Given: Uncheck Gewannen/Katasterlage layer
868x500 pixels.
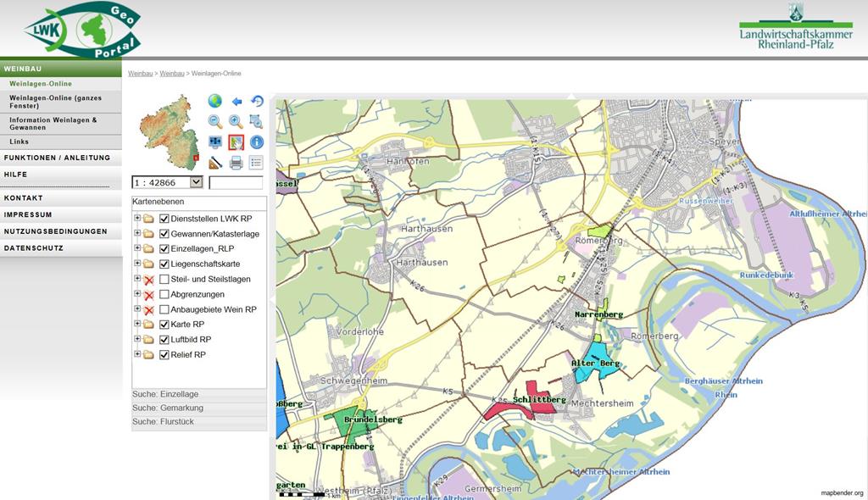Looking at the screenshot, I should coord(164,234).
